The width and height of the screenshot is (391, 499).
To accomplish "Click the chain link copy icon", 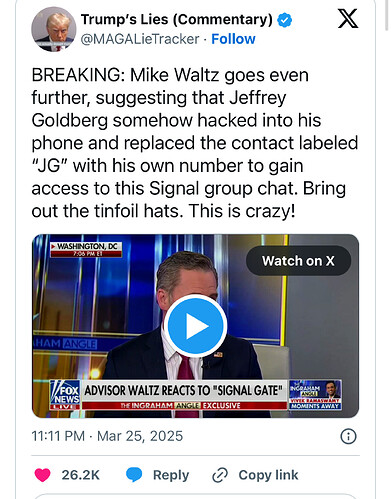I will click(x=220, y=475).
